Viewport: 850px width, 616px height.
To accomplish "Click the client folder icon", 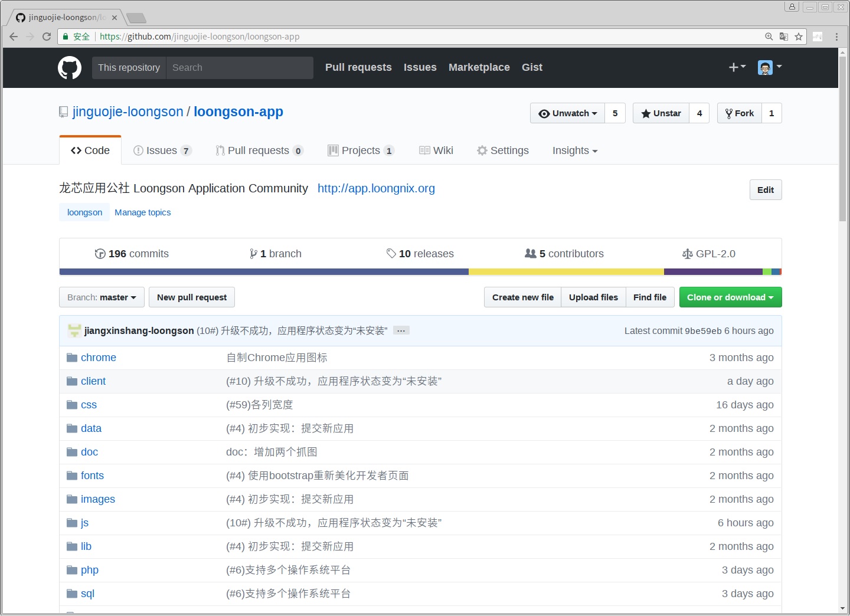I will (x=72, y=381).
